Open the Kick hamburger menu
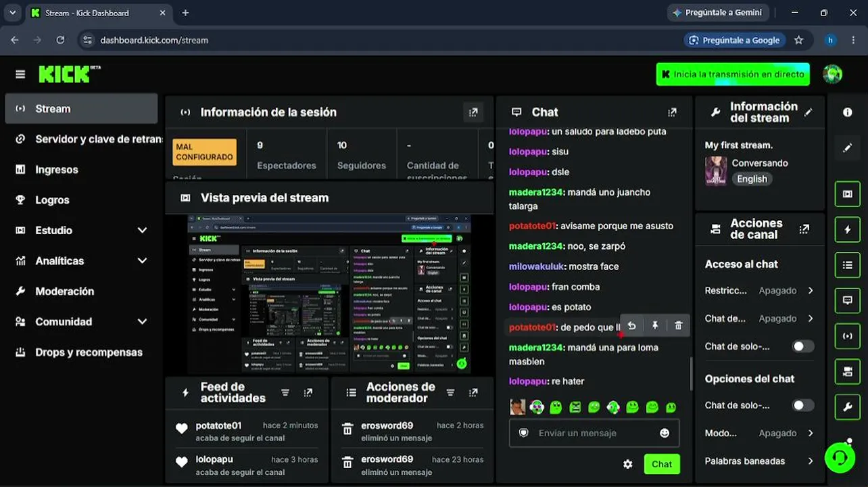This screenshot has width=868, height=487. (20, 74)
